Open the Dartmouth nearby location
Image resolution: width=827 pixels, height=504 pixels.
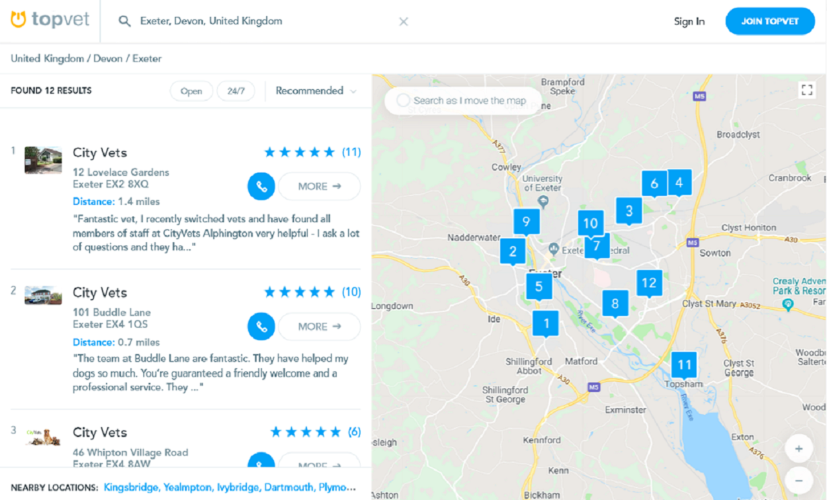289,487
